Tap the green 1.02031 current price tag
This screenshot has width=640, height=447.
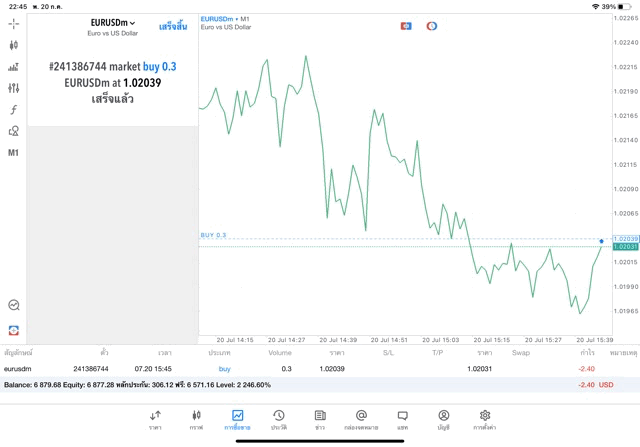click(x=626, y=247)
